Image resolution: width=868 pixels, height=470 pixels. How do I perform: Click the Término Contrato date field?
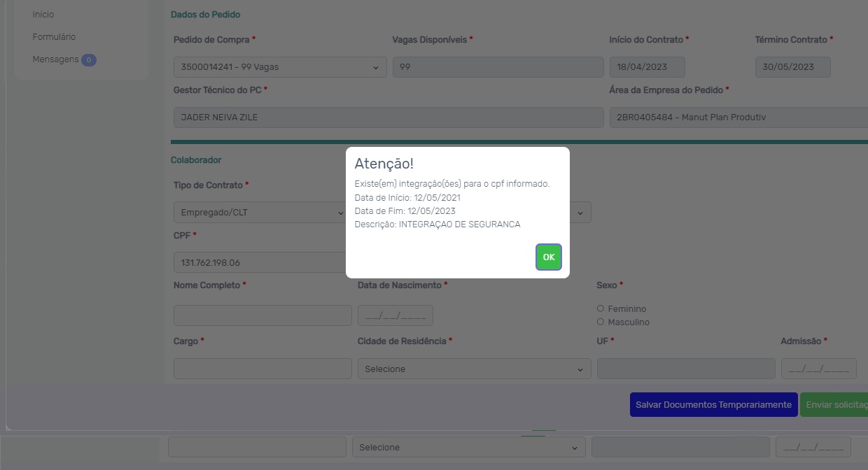(792, 67)
